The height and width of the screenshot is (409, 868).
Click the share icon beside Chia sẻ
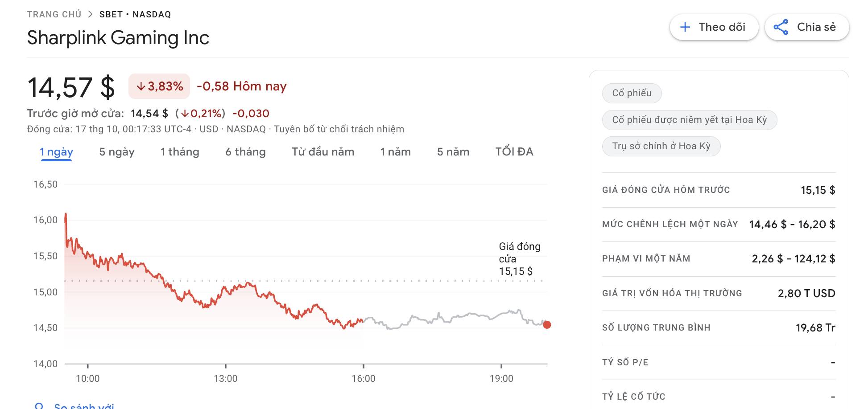coord(781,27)
